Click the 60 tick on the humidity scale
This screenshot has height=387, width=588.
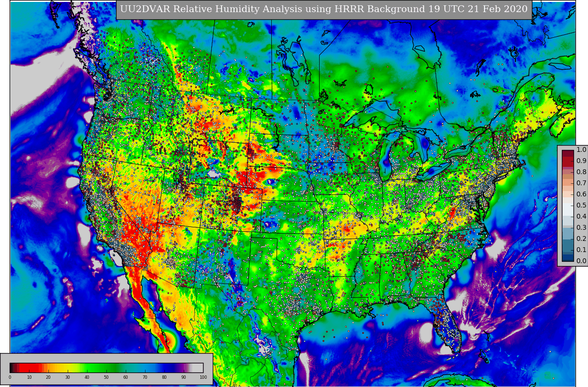point(126,377)
